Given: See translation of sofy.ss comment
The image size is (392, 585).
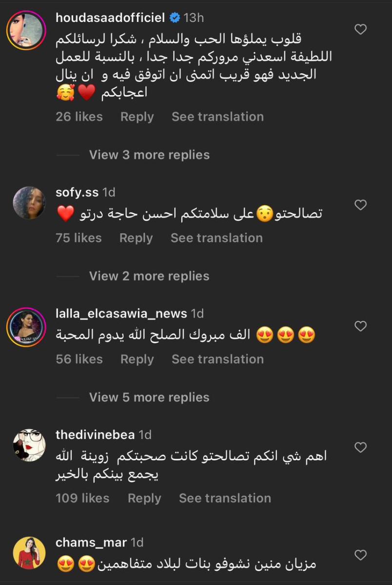Looking at the screenshot, I should coord(216,238).
